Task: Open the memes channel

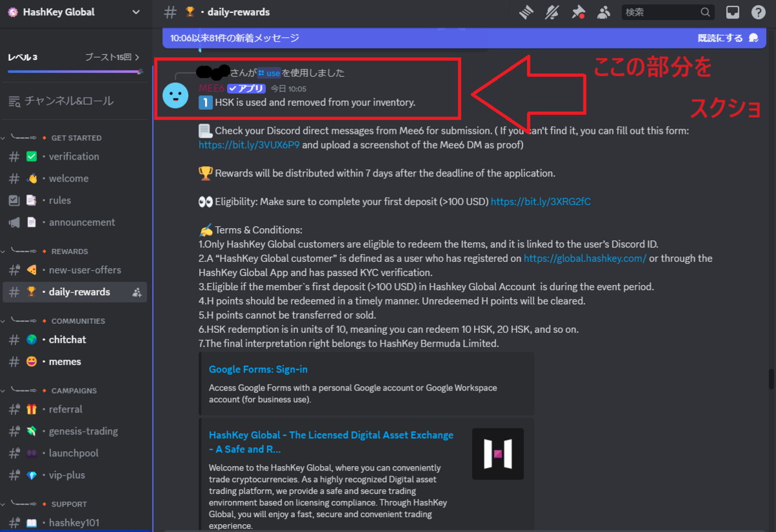Action: [x=75, y=362]
